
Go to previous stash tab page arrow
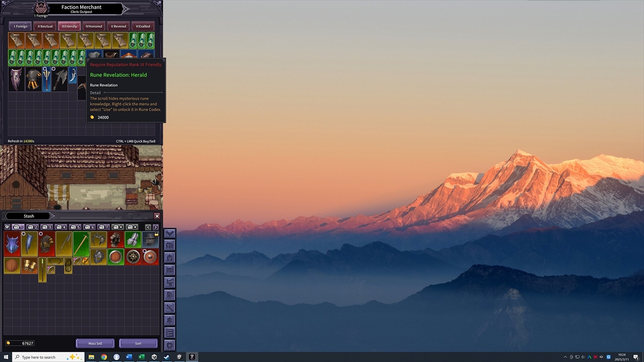(x=149, y=227)
